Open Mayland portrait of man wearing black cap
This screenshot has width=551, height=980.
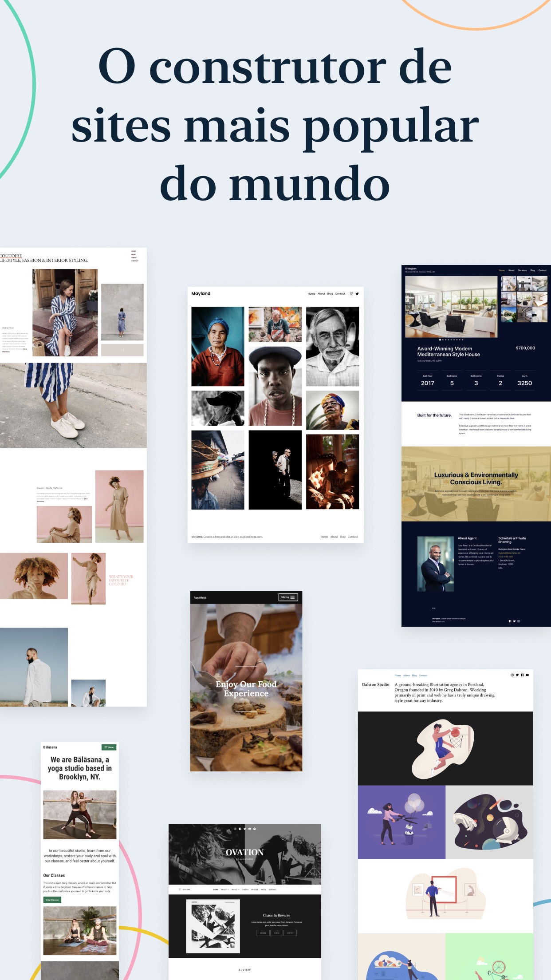click(275, 386)
